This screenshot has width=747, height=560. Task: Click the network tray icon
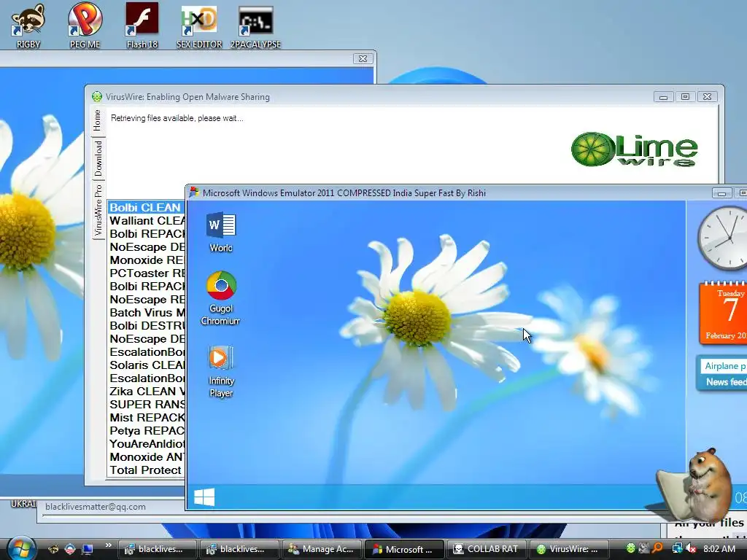pyautogui.click(x=676, y=548)
